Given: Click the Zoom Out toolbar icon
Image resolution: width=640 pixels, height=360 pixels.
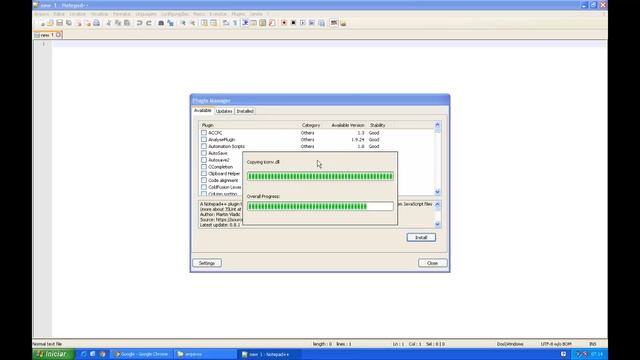Looking at the screenshot, I should pos(192,23).
